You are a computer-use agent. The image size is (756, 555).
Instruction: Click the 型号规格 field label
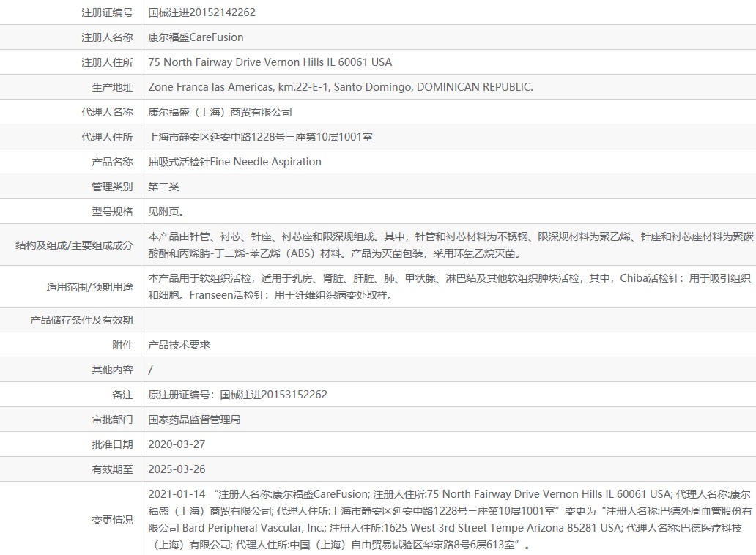click(112, 212)
